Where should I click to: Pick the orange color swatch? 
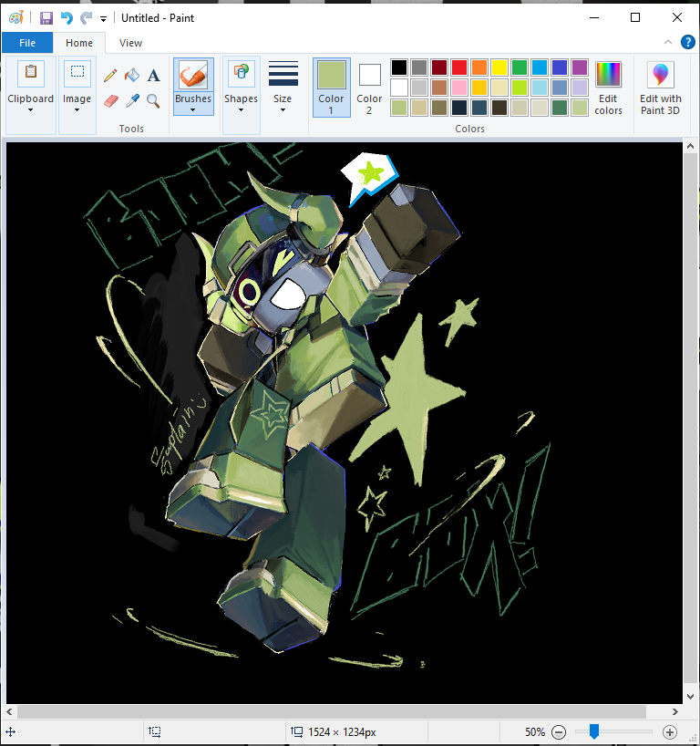479,67
